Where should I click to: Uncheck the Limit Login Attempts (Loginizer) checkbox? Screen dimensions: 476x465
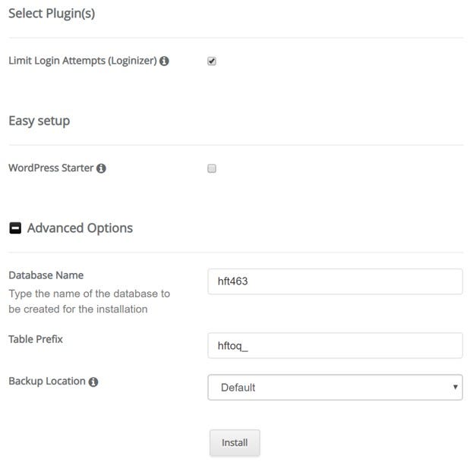(x=212, y=61)
